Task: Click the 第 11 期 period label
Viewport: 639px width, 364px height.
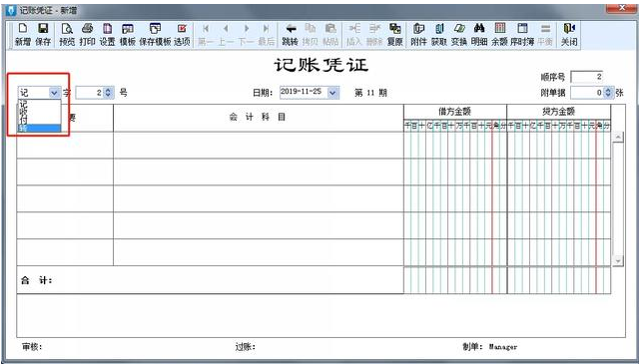Action: tap(370, 93)
